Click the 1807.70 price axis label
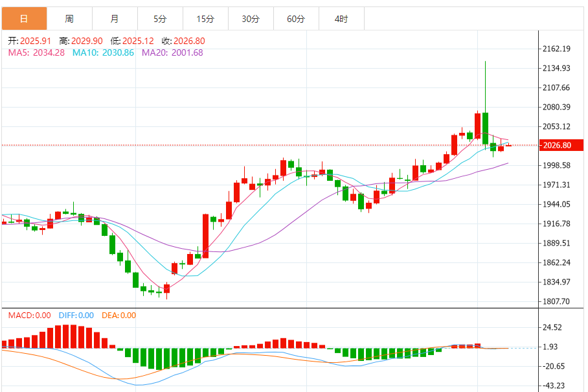The image size is (588, 392). tap(556, 301)
